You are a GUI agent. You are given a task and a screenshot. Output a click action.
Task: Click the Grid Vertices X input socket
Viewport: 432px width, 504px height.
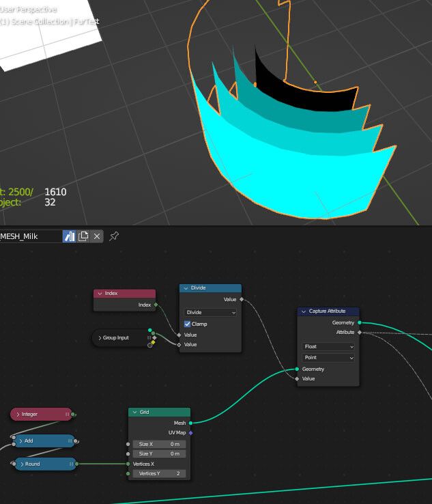[x=128, y=464]
